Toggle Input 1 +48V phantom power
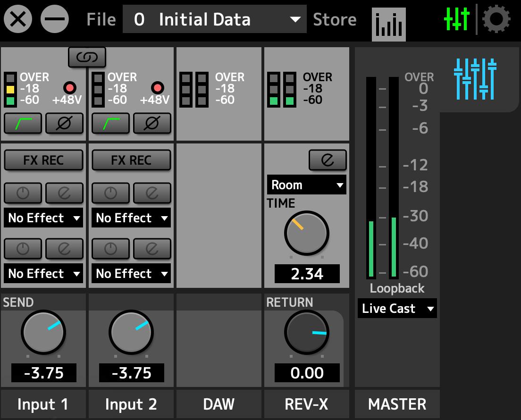 (x=70, y=88)
